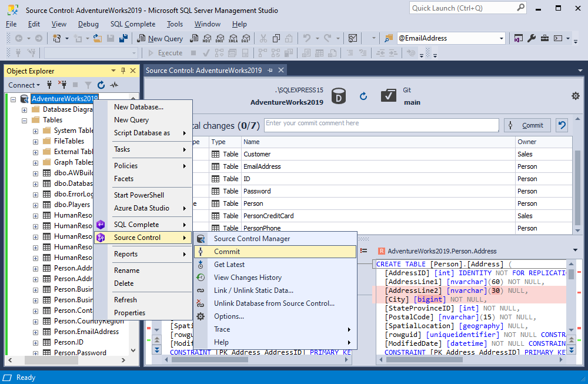Screen dimensions: 588x384
Task: Click the Execute button
Action: [165, 53]
